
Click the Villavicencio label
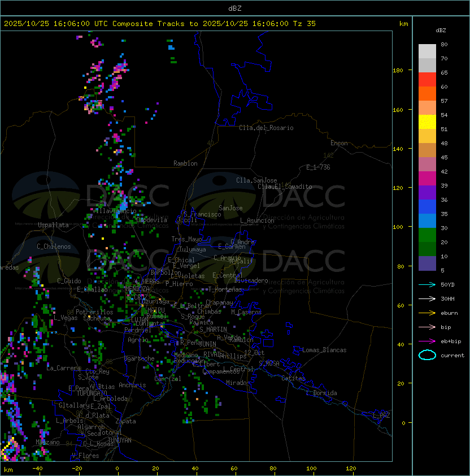(114, 211)
